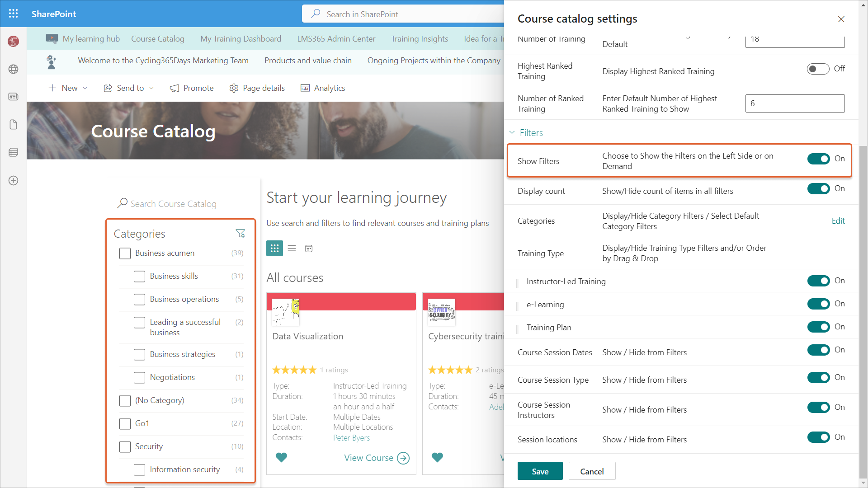The width and height of the screenshot is (868, 488).
Task: Click the Number of Ranked Training field
Action: pos(794,103)
